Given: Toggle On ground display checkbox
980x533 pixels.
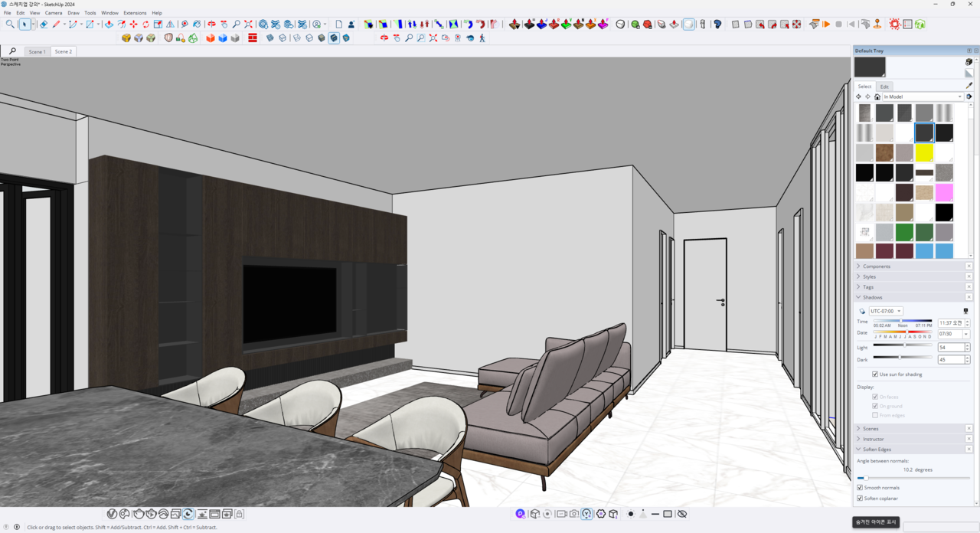Looking at the screenshot, I should coord(875,406).
